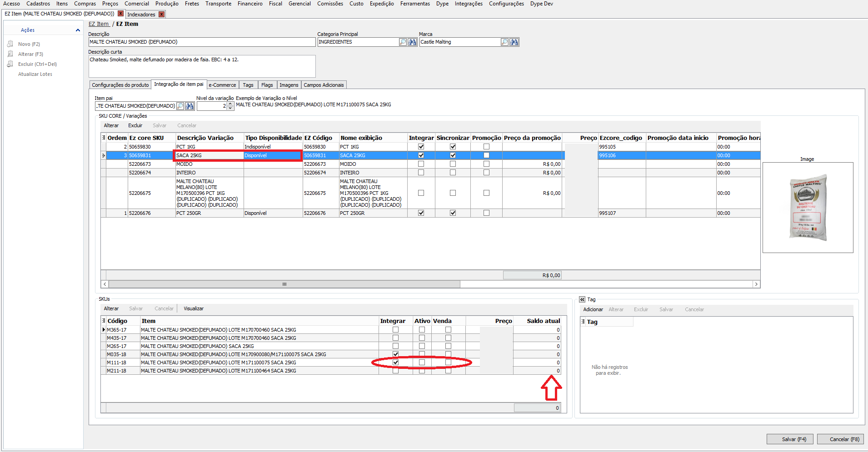Open binoculars search for Item pai
This screenshot has width=868, height=452.
[x=190, y=106]
